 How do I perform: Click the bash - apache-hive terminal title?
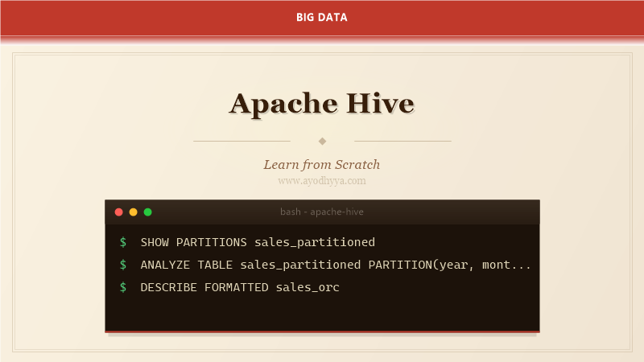[x=322, y=212]
